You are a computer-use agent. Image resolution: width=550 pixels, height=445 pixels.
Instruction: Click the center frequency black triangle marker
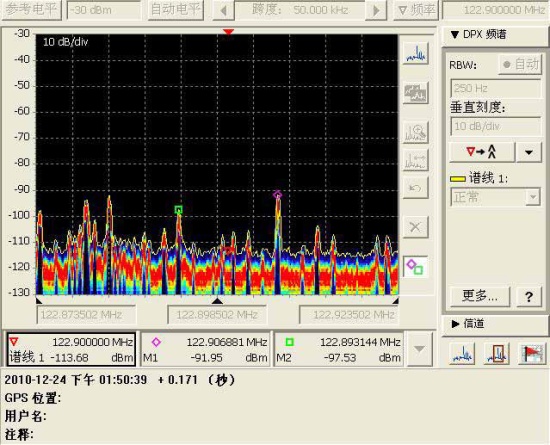point(217,301)
